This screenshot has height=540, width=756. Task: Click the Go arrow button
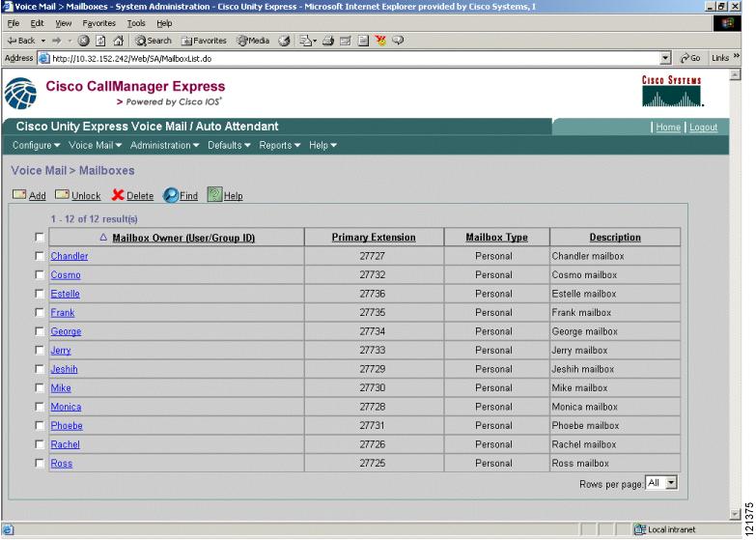(690, 58)
